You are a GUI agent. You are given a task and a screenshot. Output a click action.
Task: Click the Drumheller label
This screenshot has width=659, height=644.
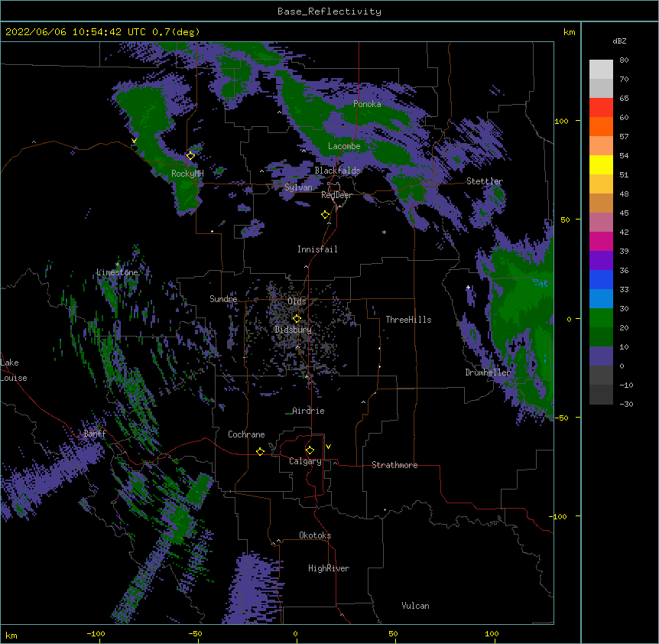pyautogui.click(x=488, y=372)
